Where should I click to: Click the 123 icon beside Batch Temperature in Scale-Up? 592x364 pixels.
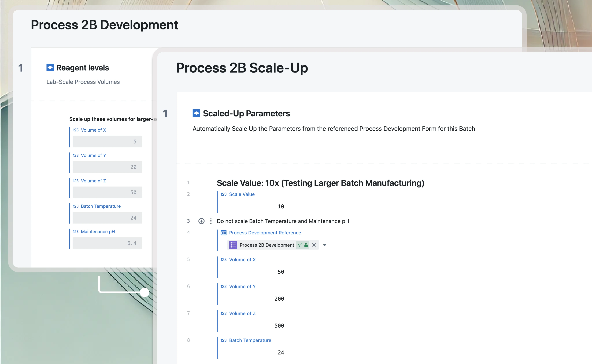click(x=223, y=340)
